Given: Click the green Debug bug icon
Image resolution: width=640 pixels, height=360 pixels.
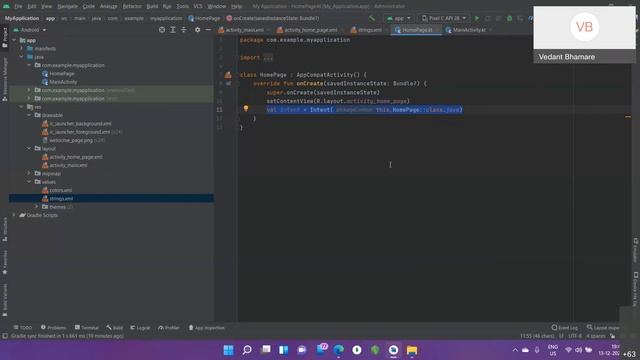Looking at the screenshot, I should click(509, 18).
